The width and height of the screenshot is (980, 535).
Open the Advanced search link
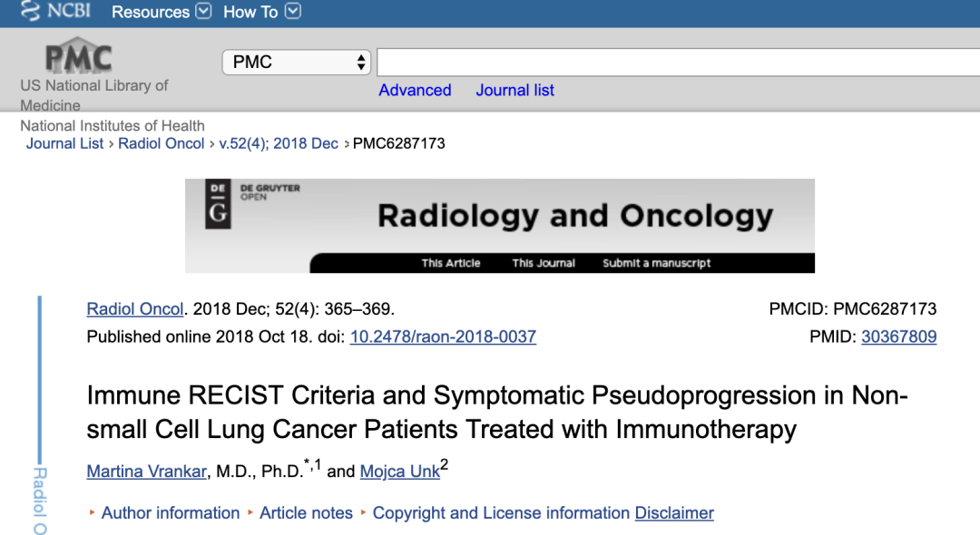pos(415,90)
